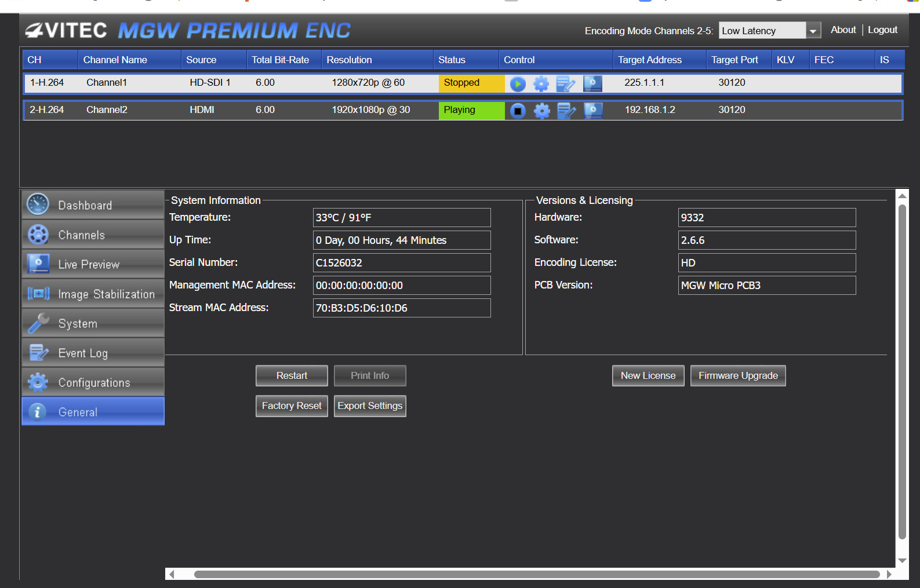Click the Image Stabilization icon
This screenshot has width=920, height=588.
38,294
